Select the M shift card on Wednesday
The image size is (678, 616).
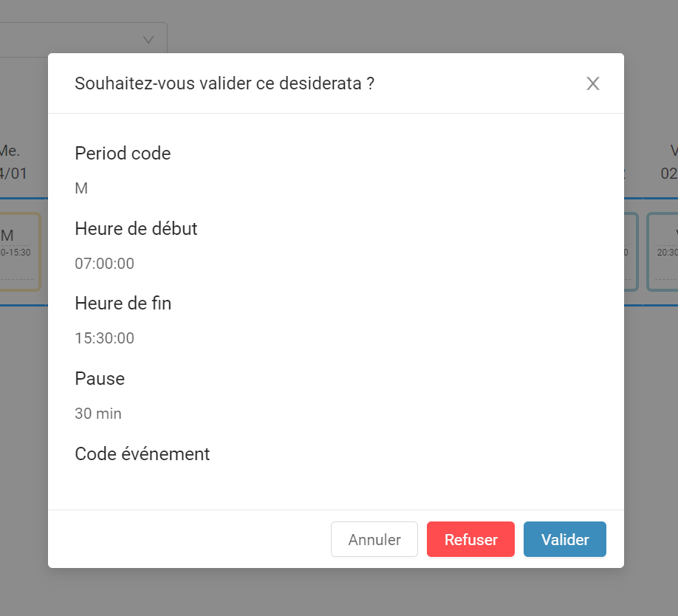point(19,252)
